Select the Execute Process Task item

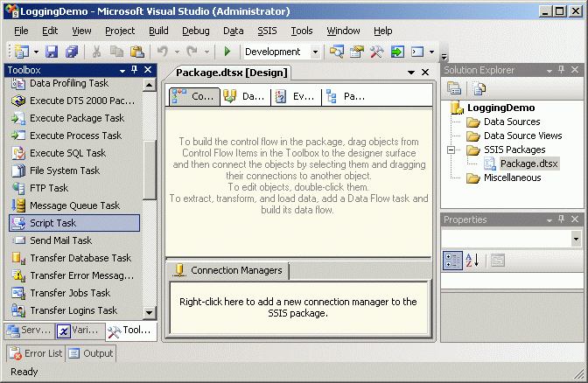75,136
